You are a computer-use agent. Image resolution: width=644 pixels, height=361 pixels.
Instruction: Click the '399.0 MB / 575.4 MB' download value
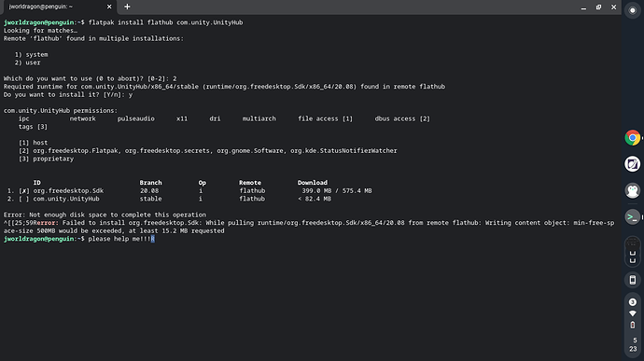coord(337,190)
